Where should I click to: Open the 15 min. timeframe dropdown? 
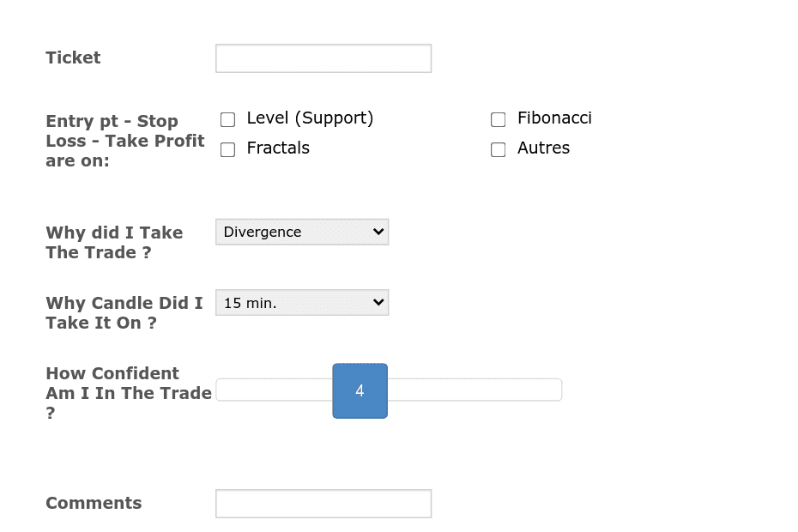[302, 302]
